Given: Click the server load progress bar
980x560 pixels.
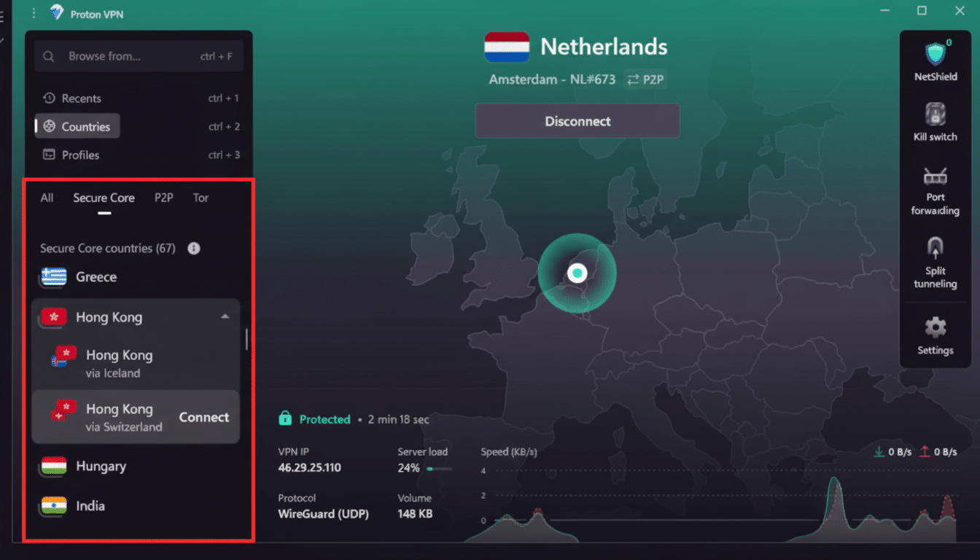Looking at the screenshot, I should [437, 469].
